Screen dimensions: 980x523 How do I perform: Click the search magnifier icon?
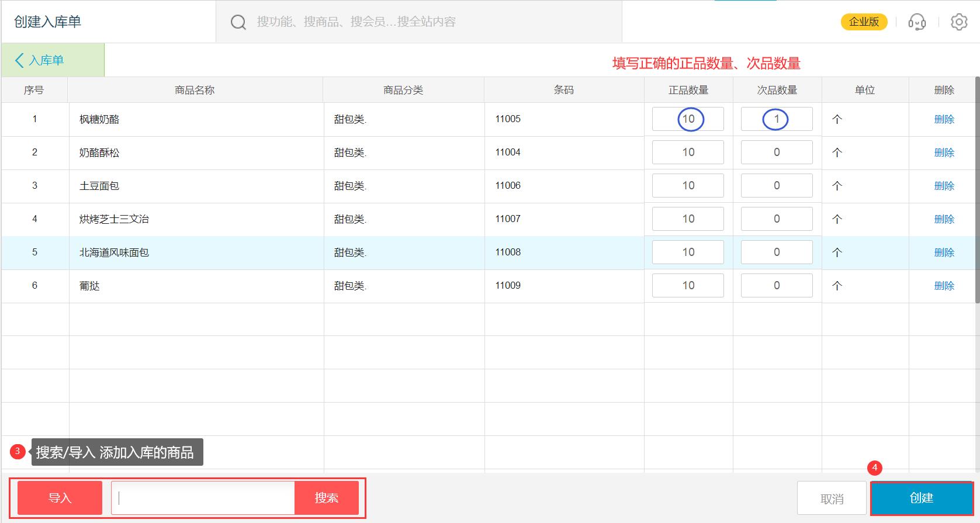tap(238, 22)
